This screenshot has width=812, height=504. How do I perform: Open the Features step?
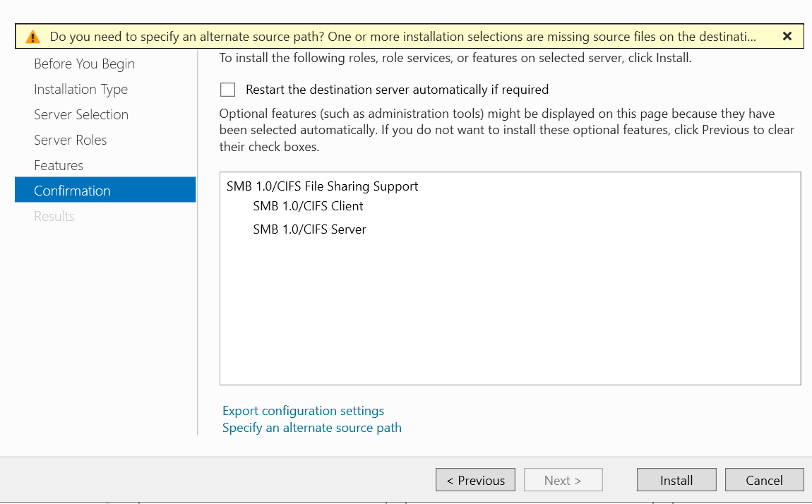pyautogui.click(x=59, y=165)
